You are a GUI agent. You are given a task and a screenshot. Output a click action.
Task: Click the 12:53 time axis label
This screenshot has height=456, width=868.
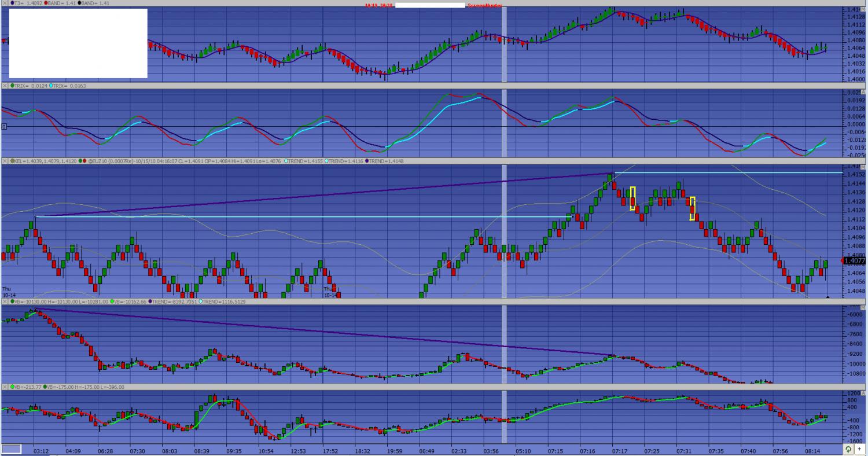pyautogui.click(x=298, y=451)
